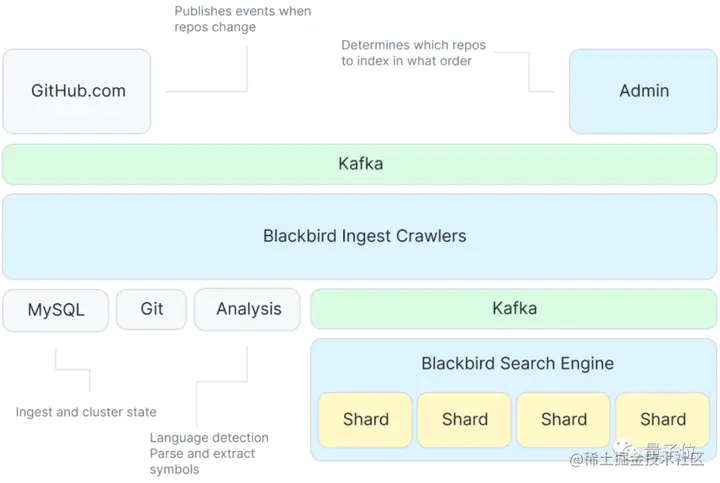The width and height of the screenshot is (720, 483).
Task: Click the MySQL box
Action: pyautogui.click(x=56, y=309)
